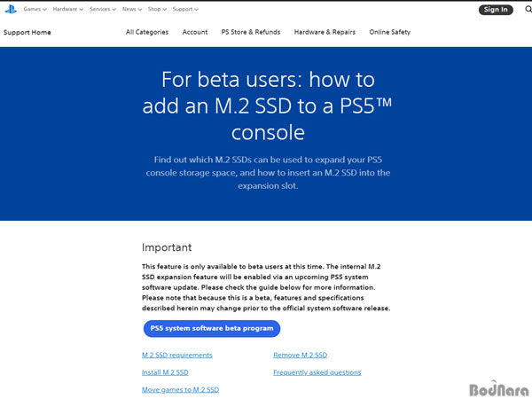Screen dimensions: 532x399
Task: Click the 'Important' heading
Action: click(167, 247)
